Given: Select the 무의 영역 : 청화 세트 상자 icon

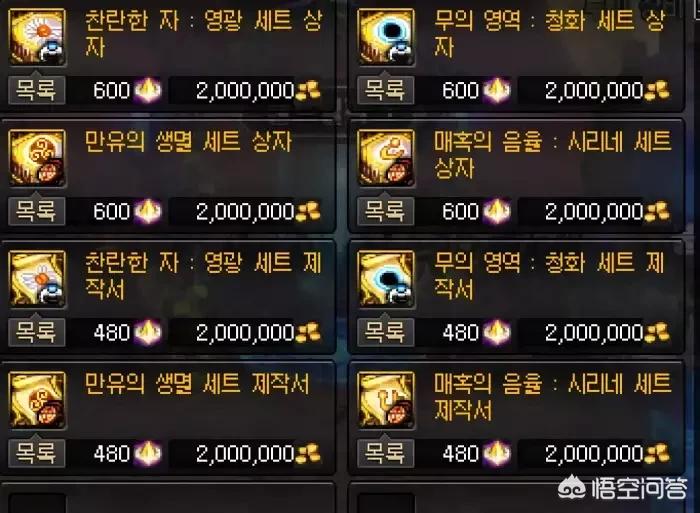Looking at the screenshot, I should pyautogui.click(x=386, y=37).
